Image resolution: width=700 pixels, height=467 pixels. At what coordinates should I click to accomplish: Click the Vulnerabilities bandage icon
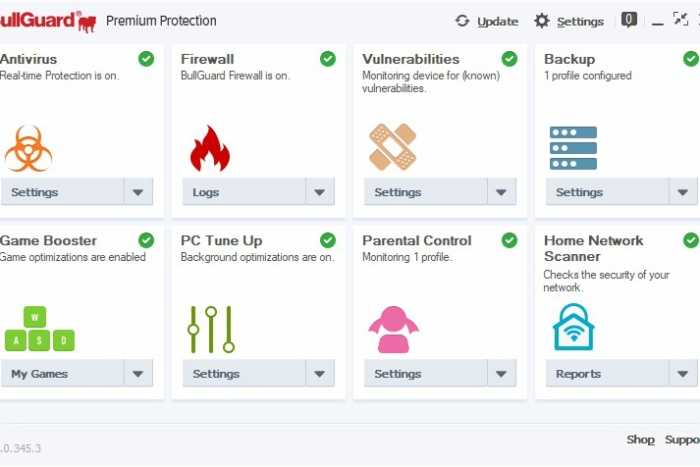tap(392, 147)
